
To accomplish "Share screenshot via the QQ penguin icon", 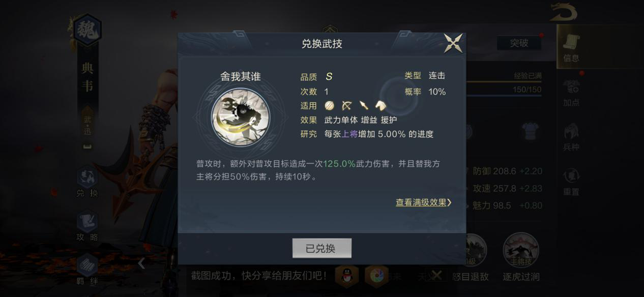I will (348, 276).
